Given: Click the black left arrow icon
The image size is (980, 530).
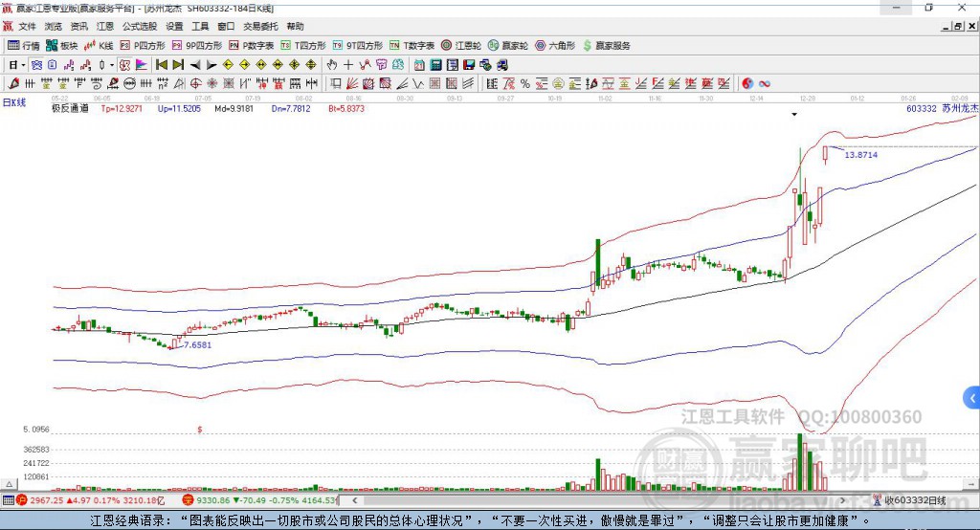Looking at the screenshot, I should coord(194,65).
